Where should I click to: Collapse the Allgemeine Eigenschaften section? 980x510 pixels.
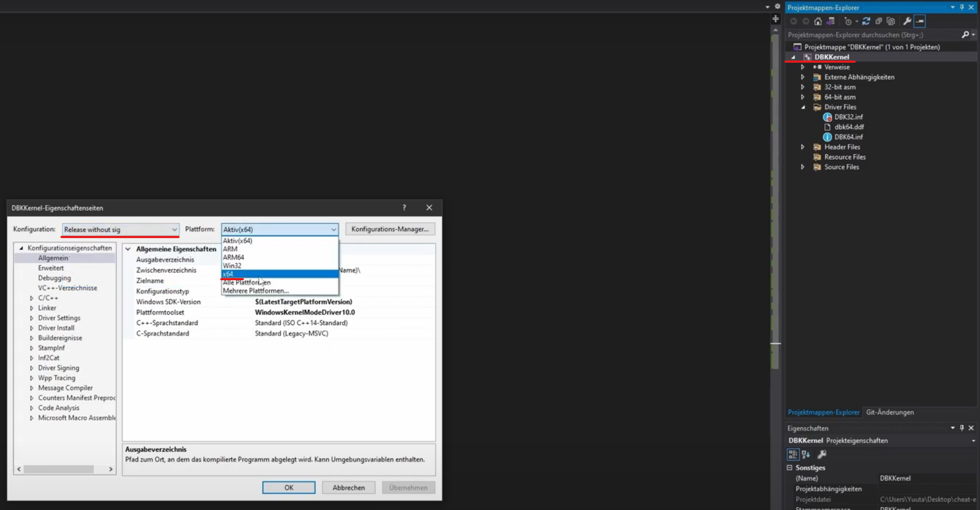(128, 249)
